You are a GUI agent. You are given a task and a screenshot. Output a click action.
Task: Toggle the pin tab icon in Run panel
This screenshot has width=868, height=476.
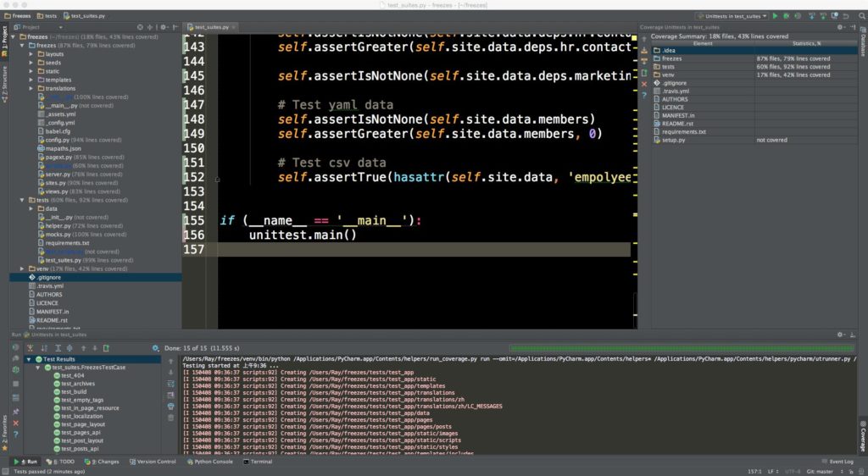click(15, 412)
